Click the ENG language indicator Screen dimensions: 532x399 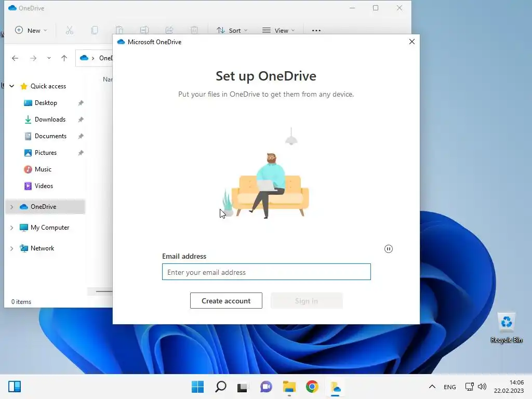pos(449,387)
